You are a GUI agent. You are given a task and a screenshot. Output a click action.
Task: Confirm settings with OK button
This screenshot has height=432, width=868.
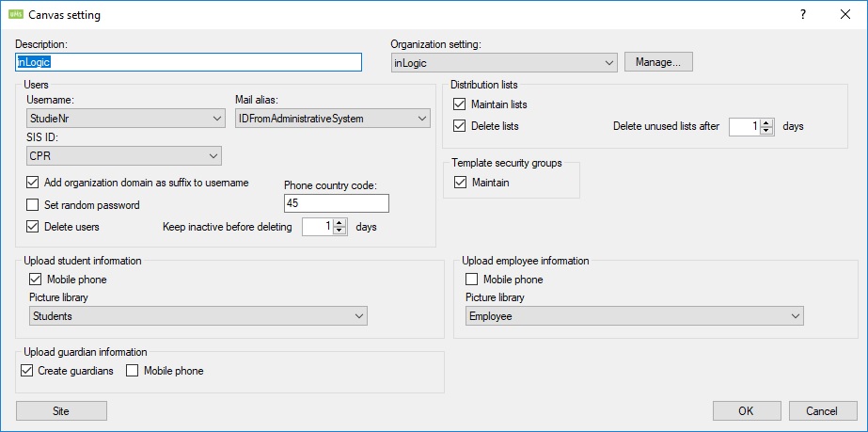747,410
